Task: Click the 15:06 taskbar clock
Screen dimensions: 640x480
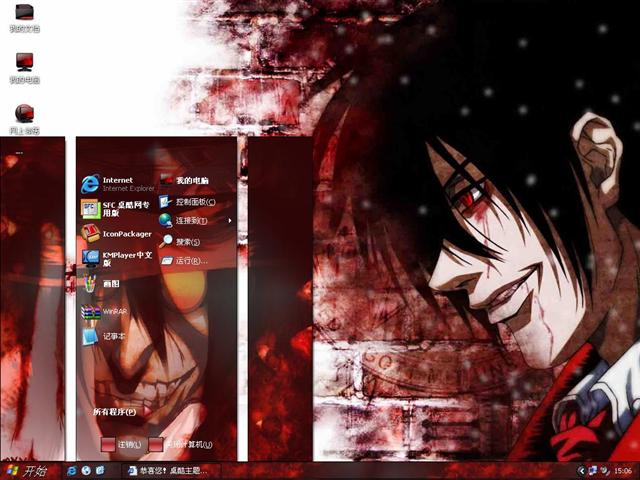Action: pyautogui.click(x=623, y=471)
